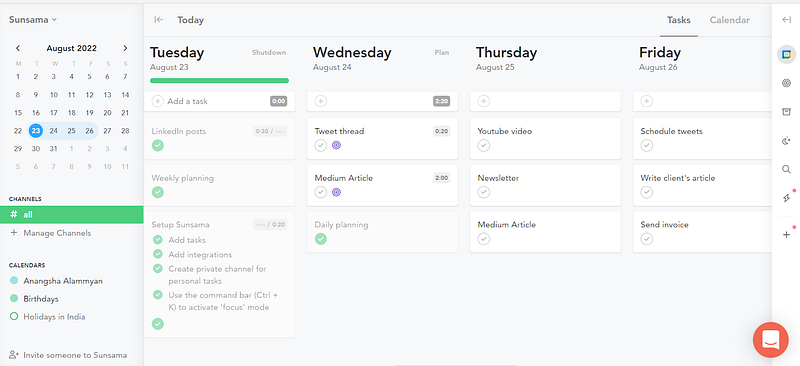Viewport: 800px width, 366px height.
Task: Click Invite someone to Sunsama
Action: (68, 355)
